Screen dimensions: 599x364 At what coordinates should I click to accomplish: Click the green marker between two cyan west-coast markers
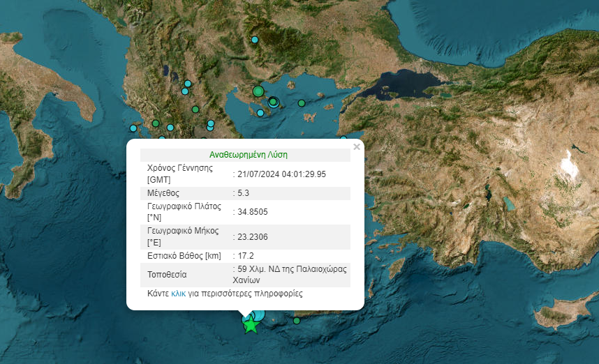tap(156, 125)
